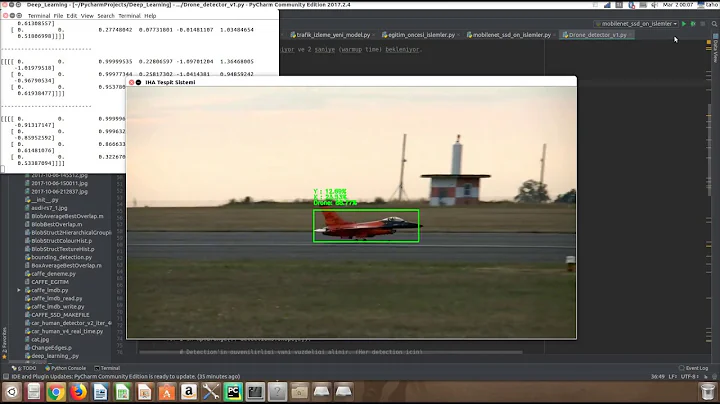Toggle tool window bars icon in status bar
720x404 pixels.
coord(6,376)
